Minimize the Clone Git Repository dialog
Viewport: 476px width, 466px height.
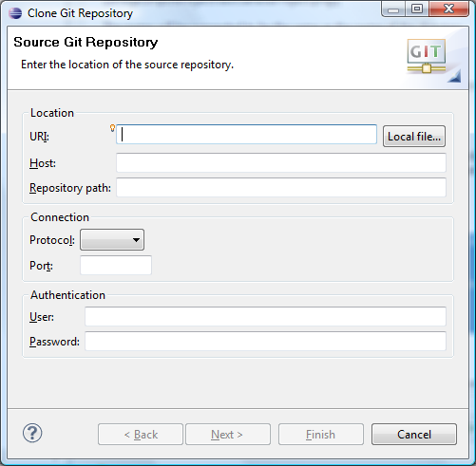tap(393, 9)
